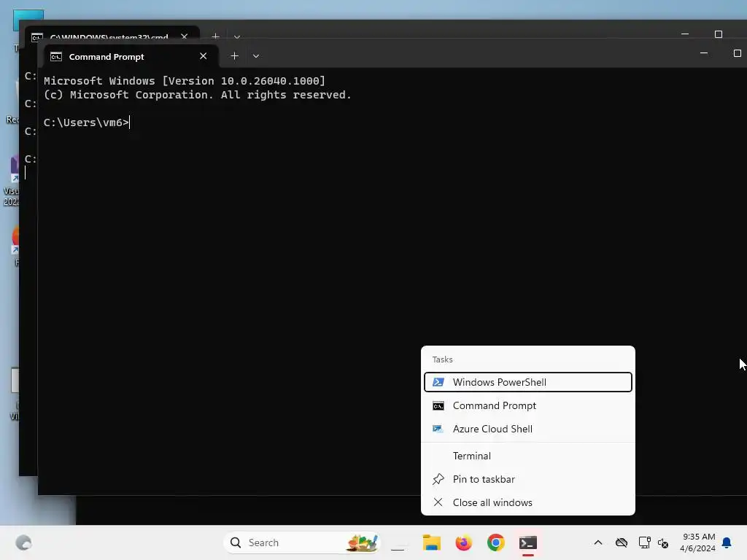Close the cmd tab in the back window
747x560 pixels.
[185, 36]
